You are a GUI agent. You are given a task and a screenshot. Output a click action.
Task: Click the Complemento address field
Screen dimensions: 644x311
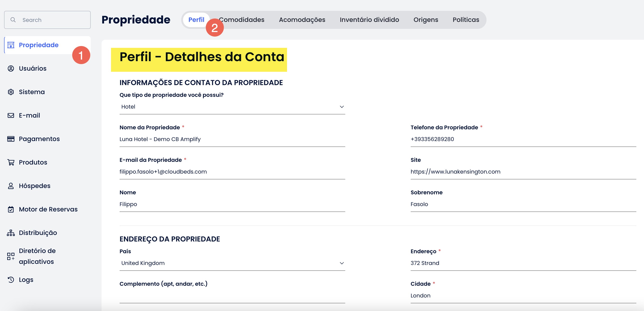[232, 296]
